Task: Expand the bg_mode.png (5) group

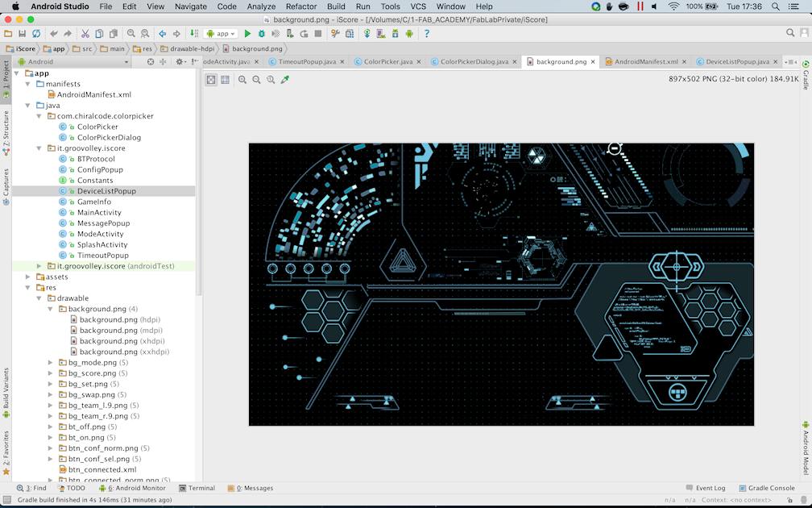Action: (50, 363)
